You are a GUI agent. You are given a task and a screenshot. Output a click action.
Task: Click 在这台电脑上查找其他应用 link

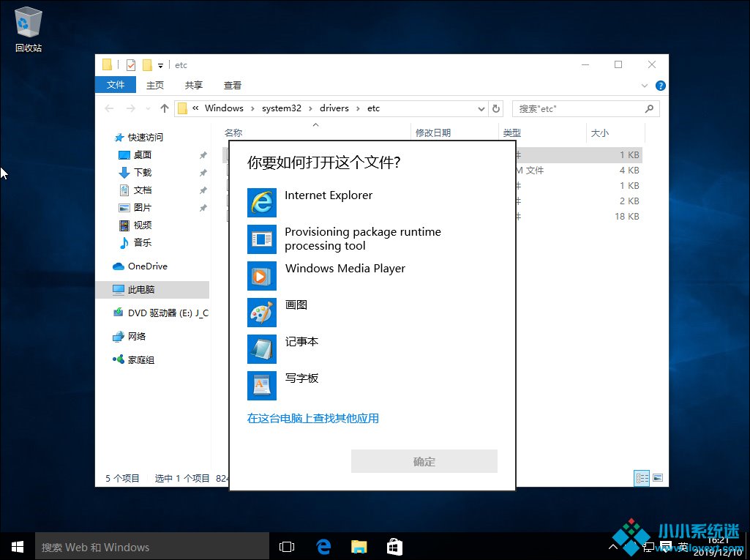313,418
